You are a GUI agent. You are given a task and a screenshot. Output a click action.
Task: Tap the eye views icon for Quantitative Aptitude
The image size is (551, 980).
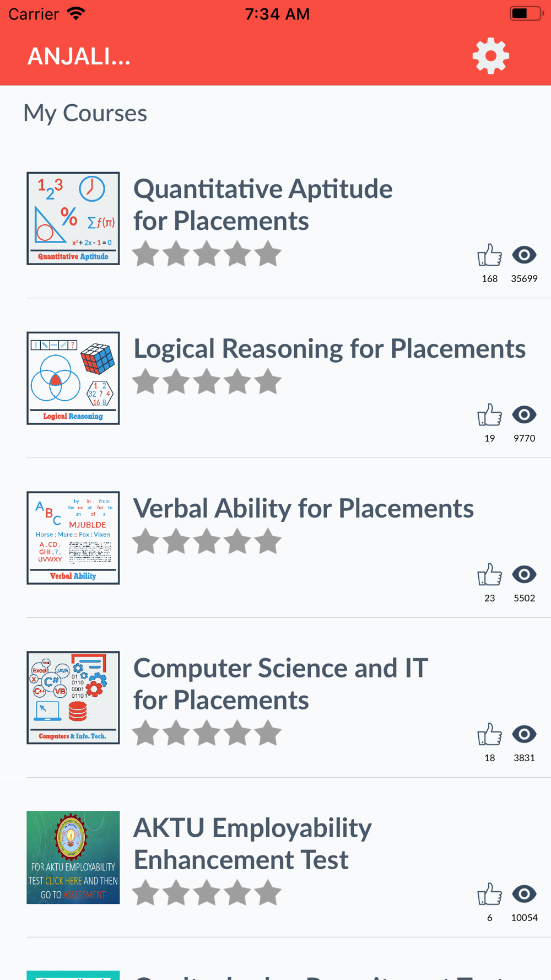(524, 255)
